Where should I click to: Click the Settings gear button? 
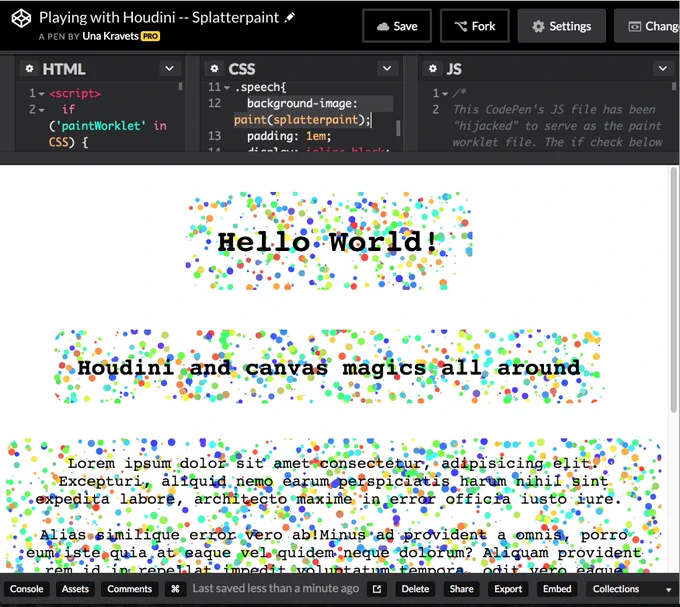click(x=562, y=26)
